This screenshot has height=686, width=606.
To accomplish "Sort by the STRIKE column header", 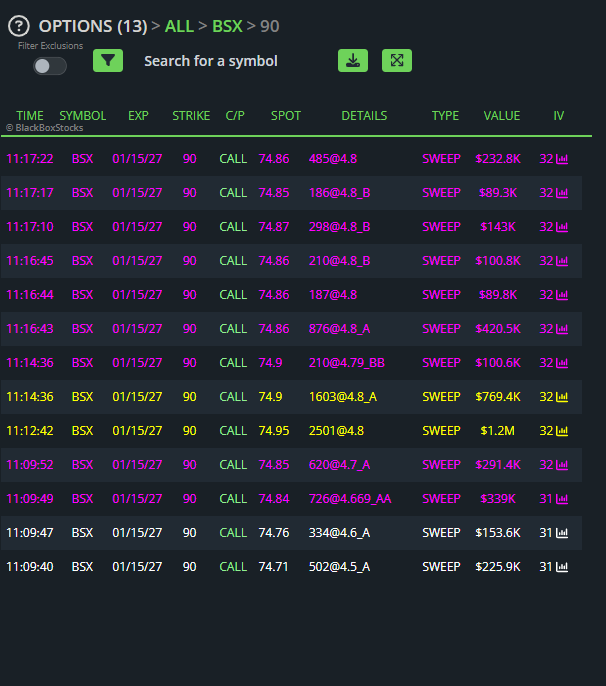I will [x=191, y=116].
